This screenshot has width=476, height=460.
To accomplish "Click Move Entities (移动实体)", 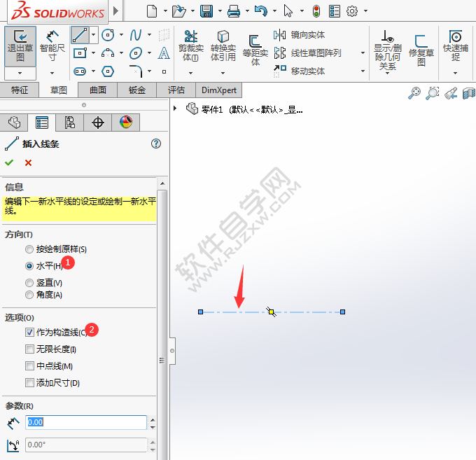I will click(x=299, y=71).
